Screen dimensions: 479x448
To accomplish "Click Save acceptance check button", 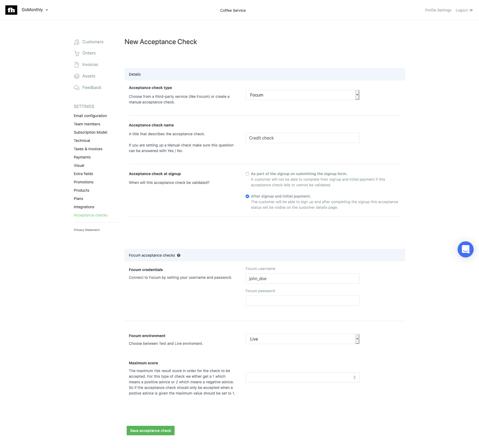I will [150, 431].
